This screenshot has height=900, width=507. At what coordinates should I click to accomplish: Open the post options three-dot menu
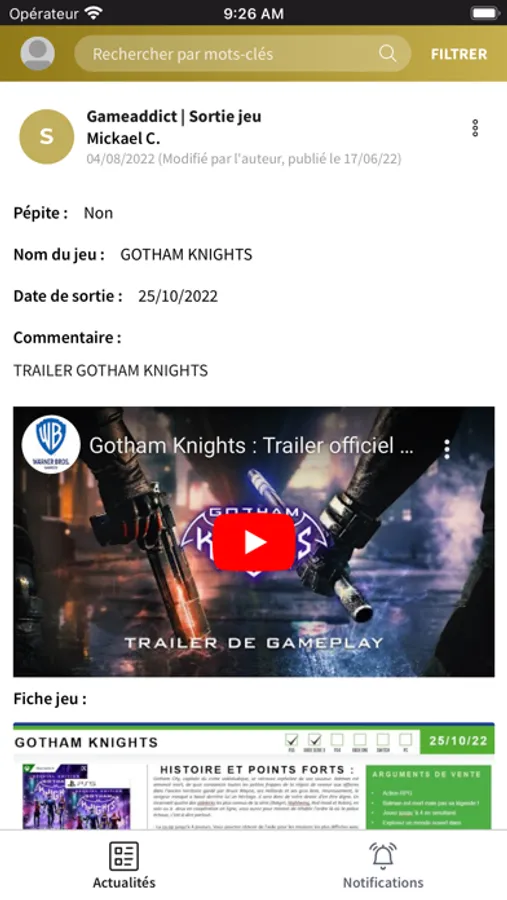[x=475, y=128]
